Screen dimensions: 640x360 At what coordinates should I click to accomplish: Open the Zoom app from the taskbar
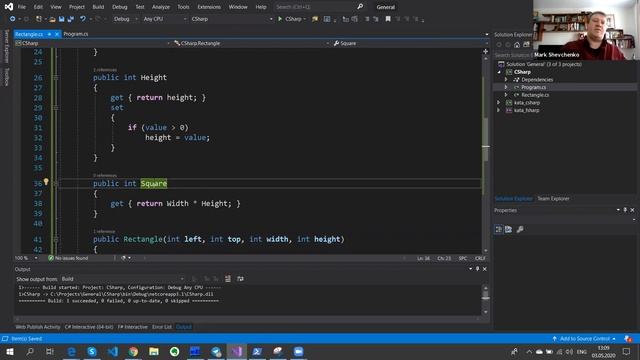(x=298, y=351)
